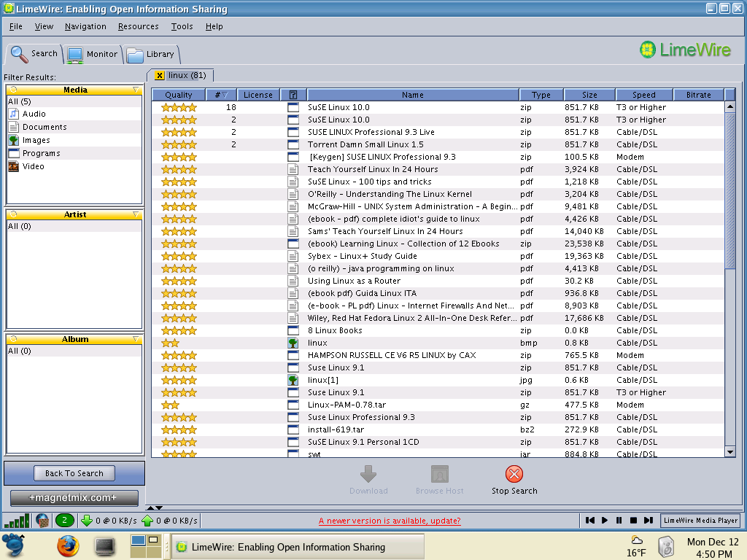Open the GNOME foot main menu
Screen dimensions: 747x560
coord(14,545)
